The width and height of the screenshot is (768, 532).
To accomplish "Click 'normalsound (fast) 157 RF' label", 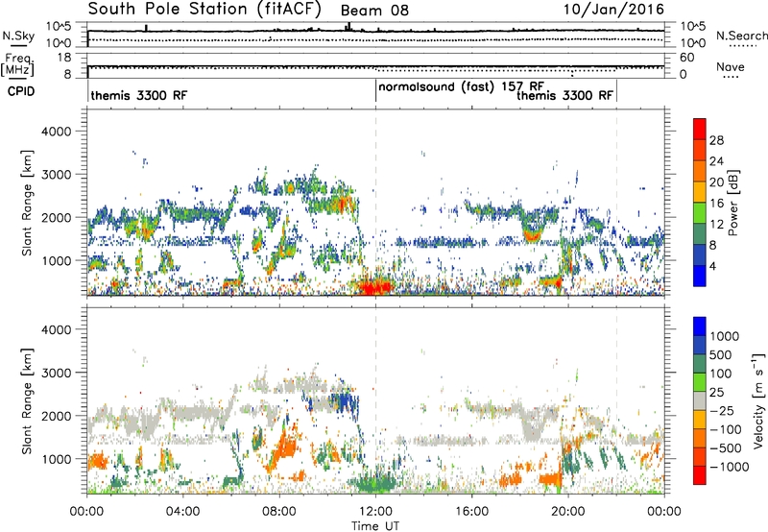I will pos(461,87).
